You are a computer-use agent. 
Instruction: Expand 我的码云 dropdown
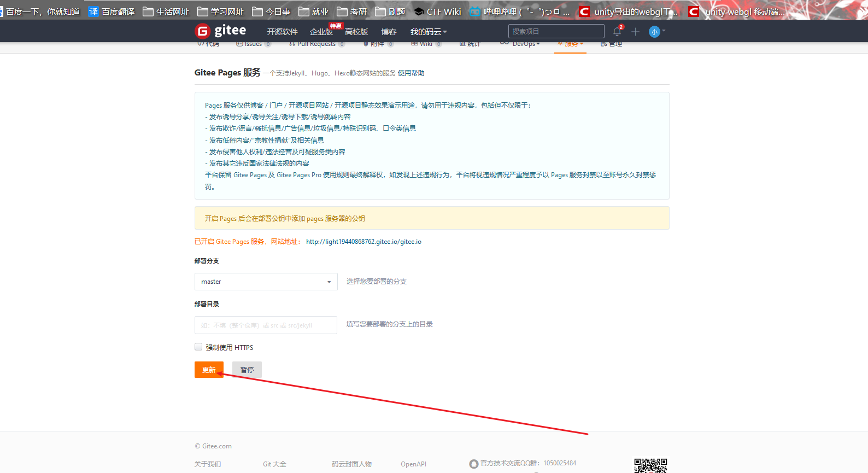tap(429, 32)
